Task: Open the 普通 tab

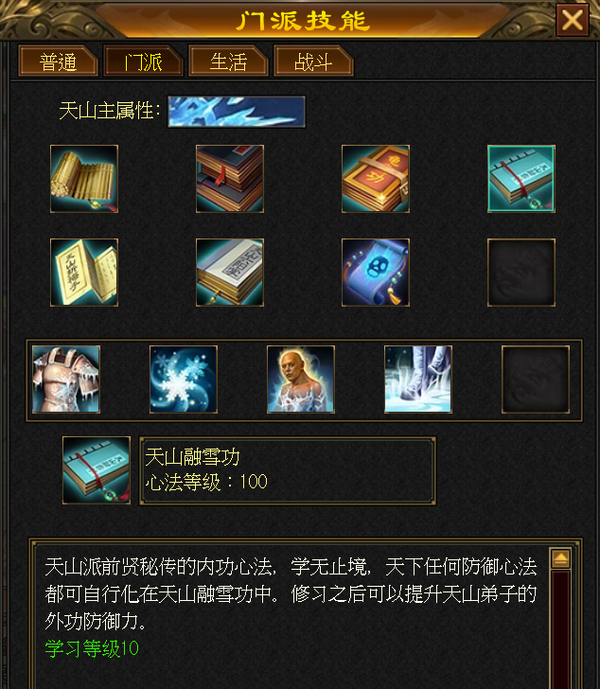Action: point(58,61)
